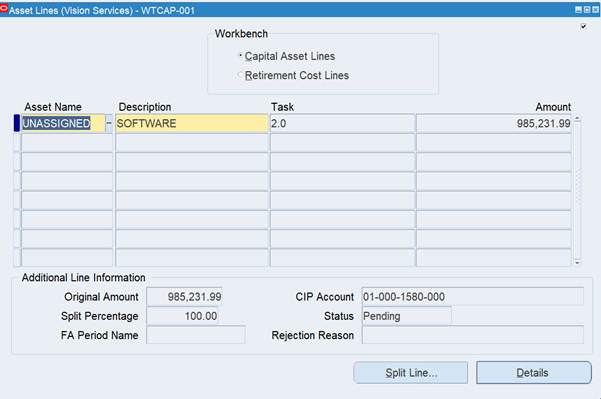Maximize the Asset Lines window
Image resolution: width=601 pixels, height=399 pixels.
(x=587, y=10)
